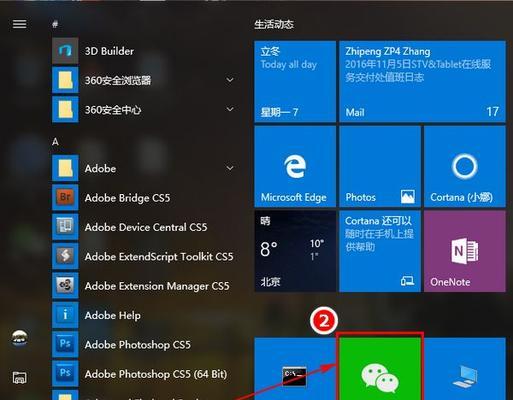Open the WeChat green tile
The image size is (513, 400).
(380, 368)
